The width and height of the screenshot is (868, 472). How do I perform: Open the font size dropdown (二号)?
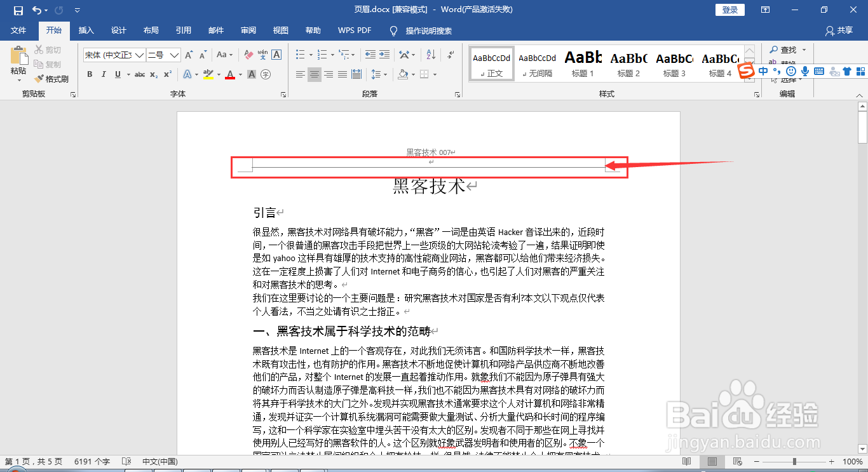click(174, 55)
